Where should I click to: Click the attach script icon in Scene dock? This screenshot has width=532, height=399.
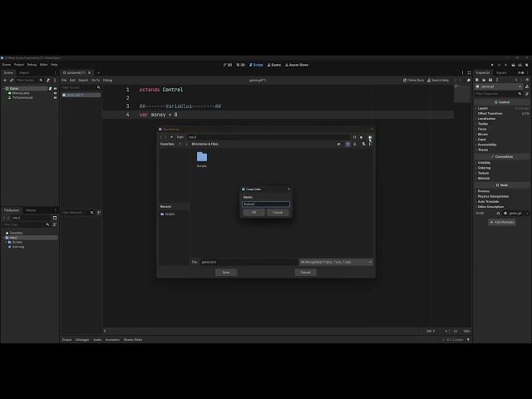(x=48, y=80)
